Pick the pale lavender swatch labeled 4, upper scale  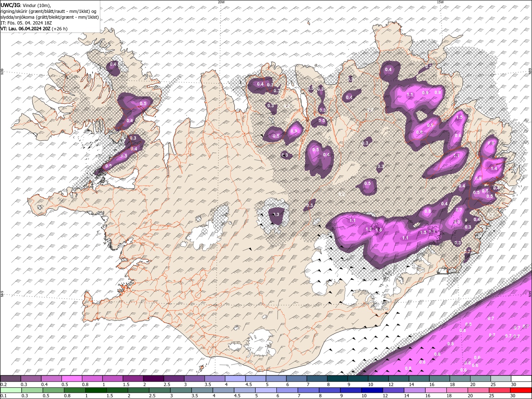click(x=235, y=379)
